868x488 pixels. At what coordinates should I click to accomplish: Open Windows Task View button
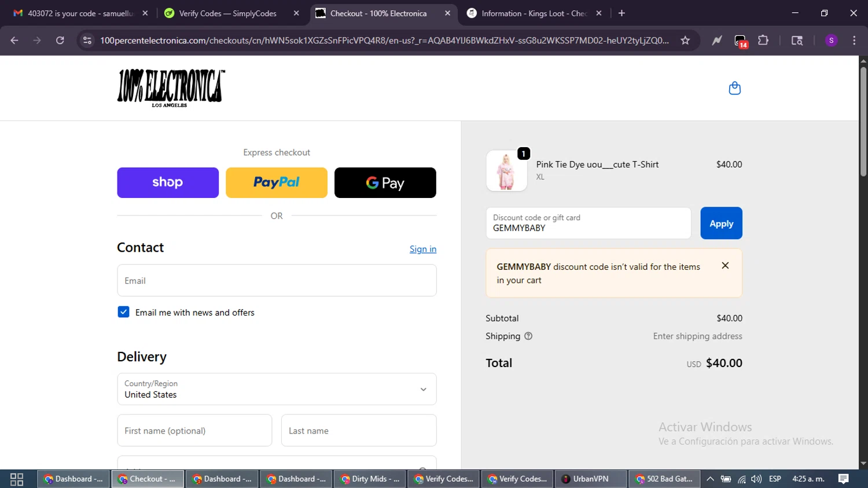coord(17,479)
